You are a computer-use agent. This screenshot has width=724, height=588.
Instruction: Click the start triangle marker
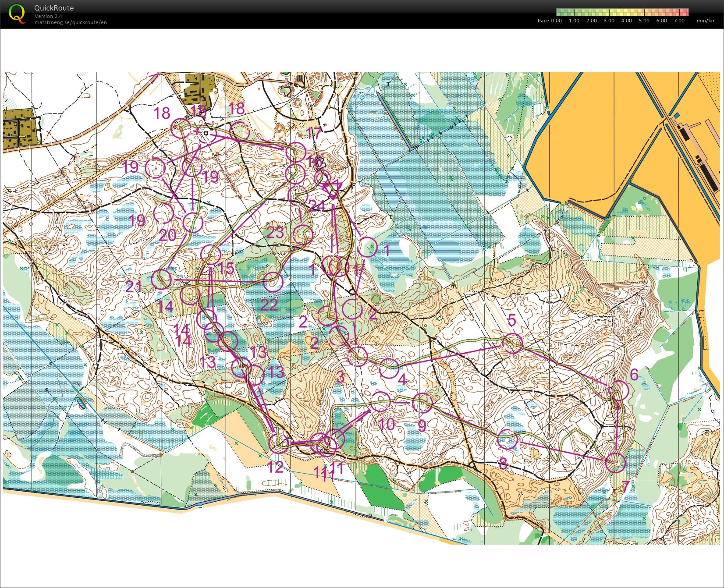click(x=335, y=189)
